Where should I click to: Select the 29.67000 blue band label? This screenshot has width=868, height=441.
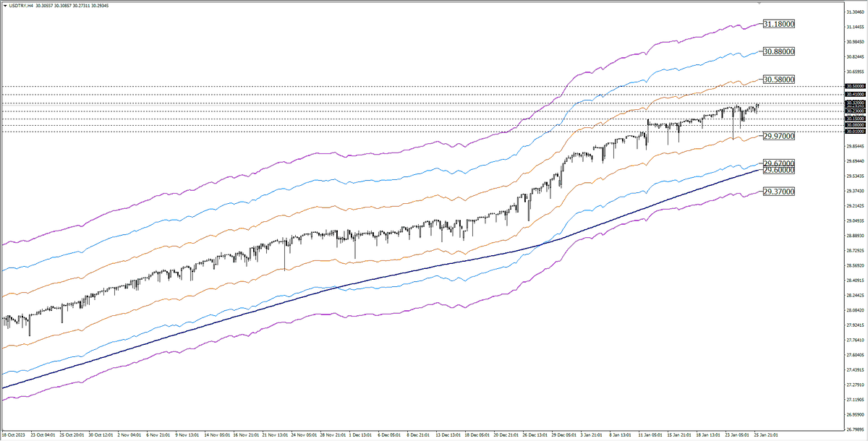[780, 163]
